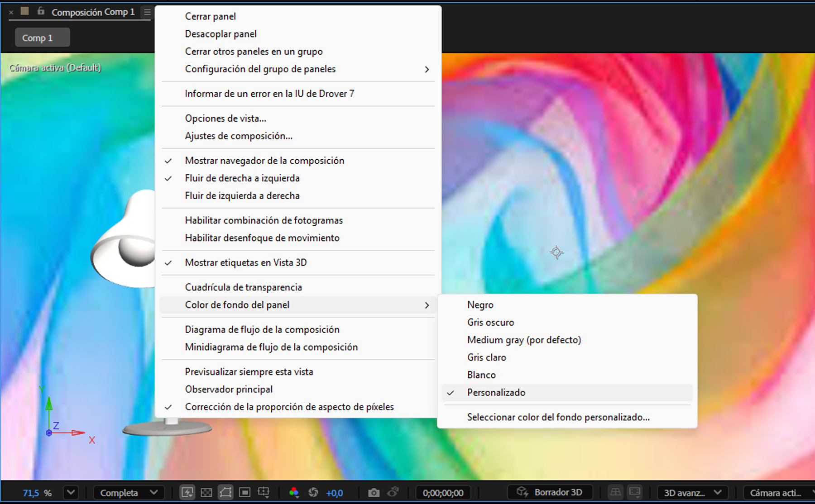Select Gris oscuro from background submenu
The width and height of the screenshot is (815, 504).
tap(490, 323)
